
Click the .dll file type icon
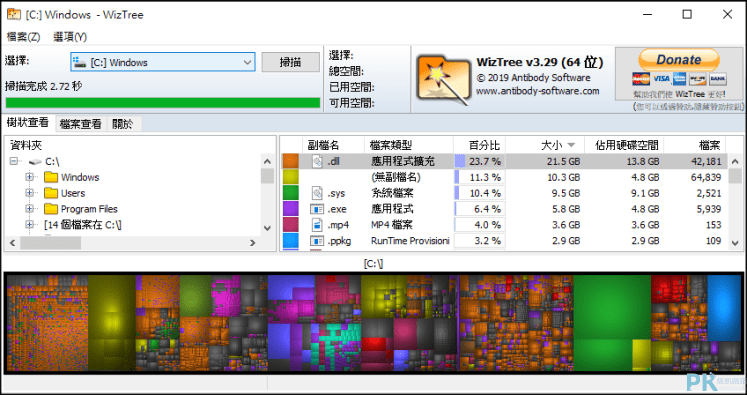(317, 162)
